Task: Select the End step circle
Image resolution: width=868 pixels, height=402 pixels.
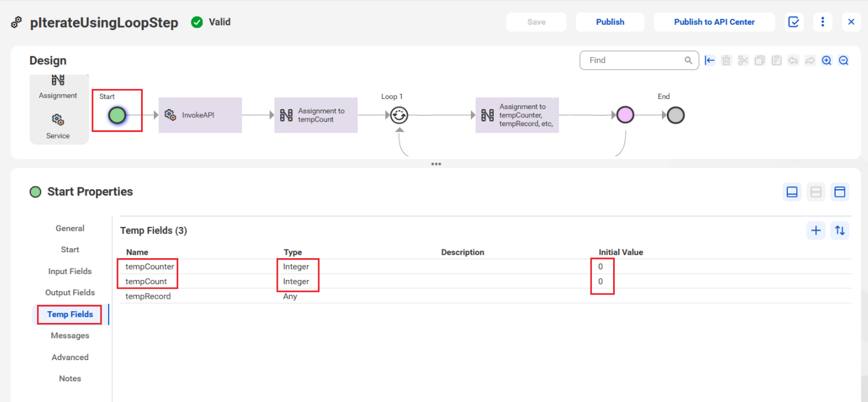Action: [x=676, y=115]
